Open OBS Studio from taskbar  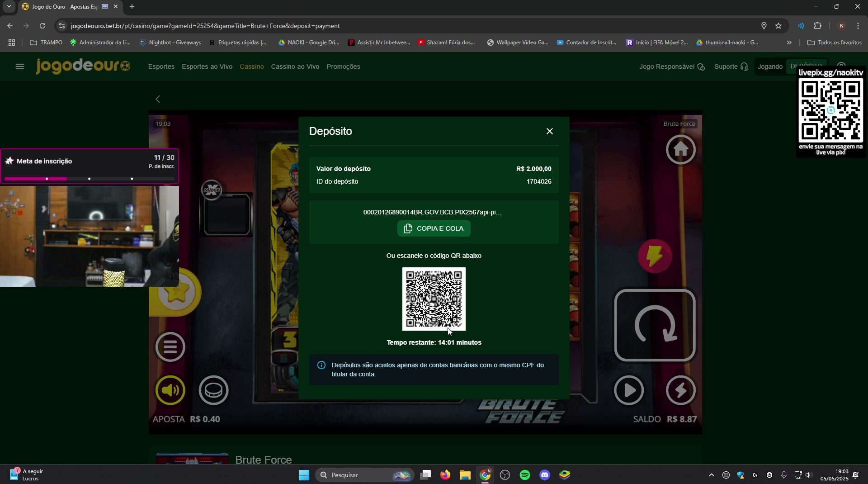point(505,475)
